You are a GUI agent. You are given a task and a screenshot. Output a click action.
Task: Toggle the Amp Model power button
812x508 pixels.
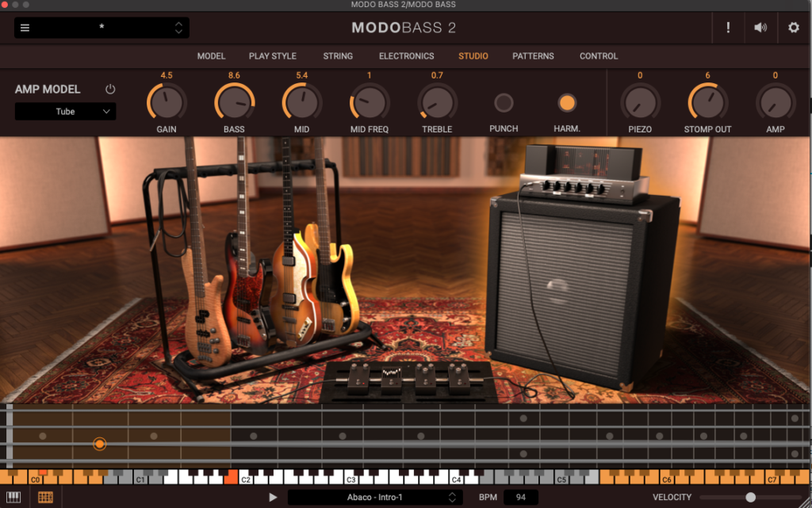(x=110, y=90)
